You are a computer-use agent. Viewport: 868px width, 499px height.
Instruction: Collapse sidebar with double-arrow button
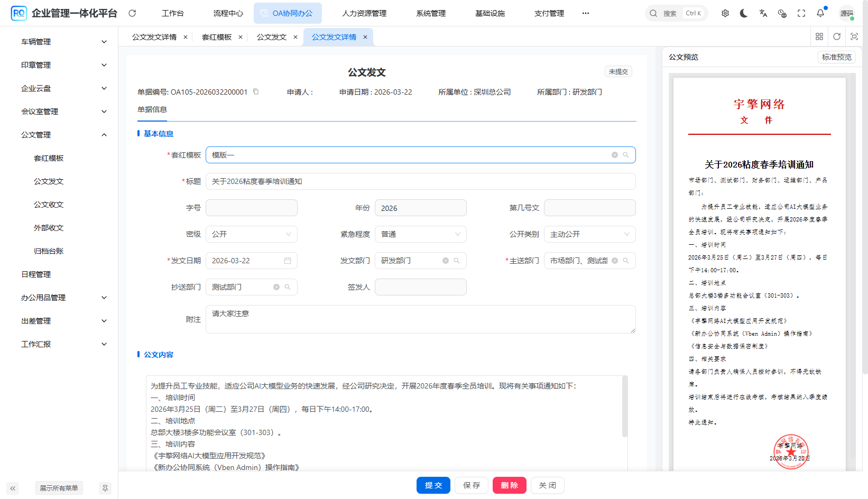point(13,488)
